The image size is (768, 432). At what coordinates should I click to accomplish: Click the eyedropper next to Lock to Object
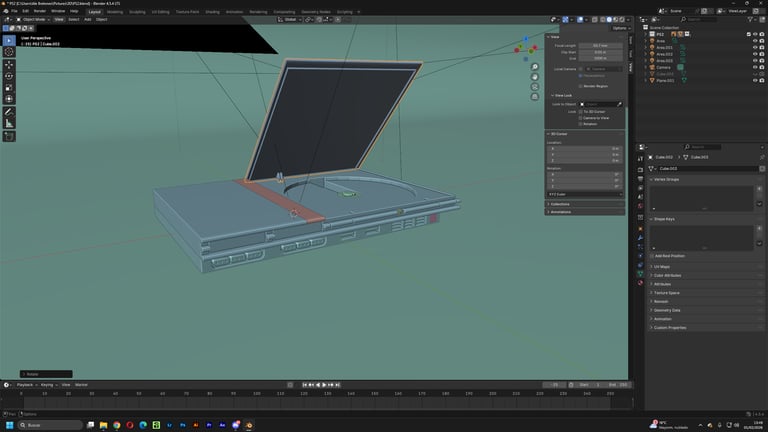coord(619,104)
